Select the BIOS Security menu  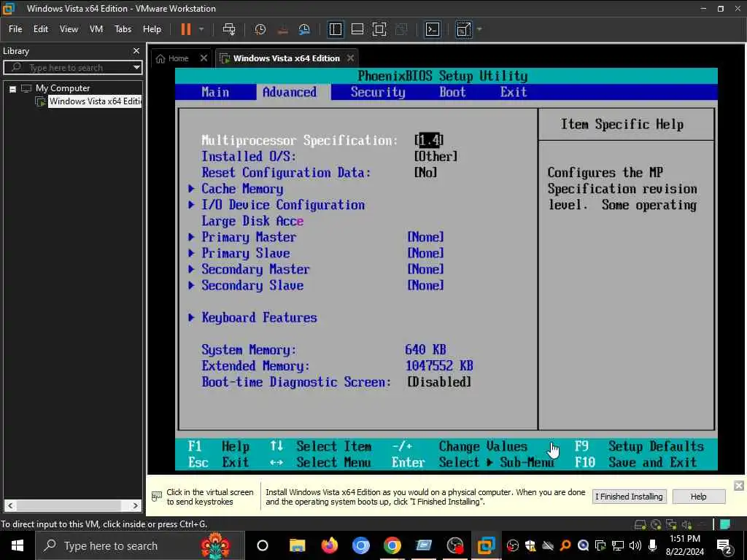pos(378,92)
